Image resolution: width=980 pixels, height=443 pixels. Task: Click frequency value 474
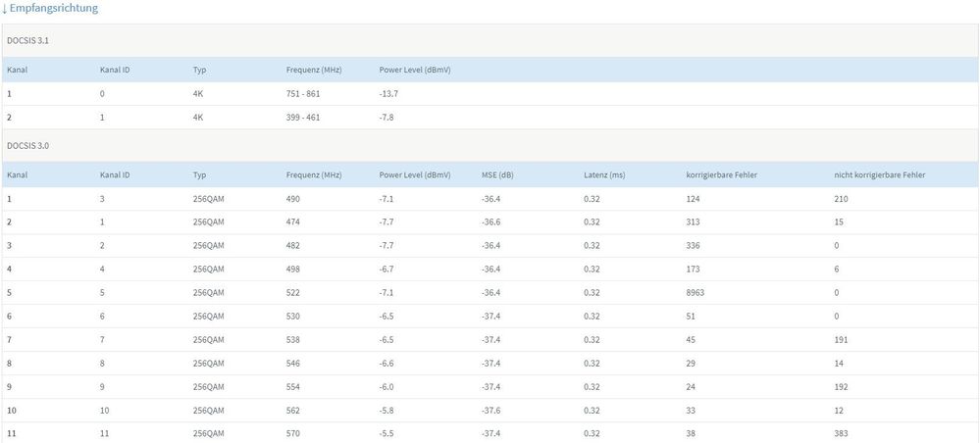(x=293, y=221)
